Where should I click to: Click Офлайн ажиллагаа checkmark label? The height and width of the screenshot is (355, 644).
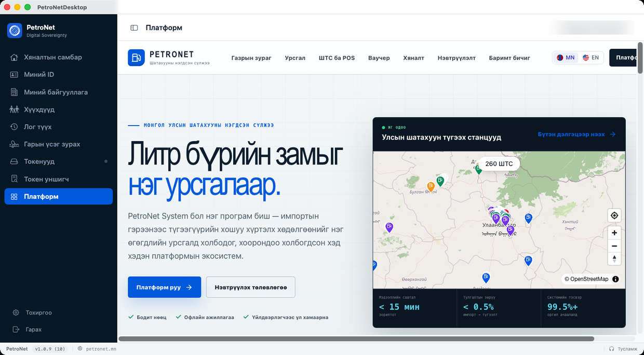pos(205,317)
